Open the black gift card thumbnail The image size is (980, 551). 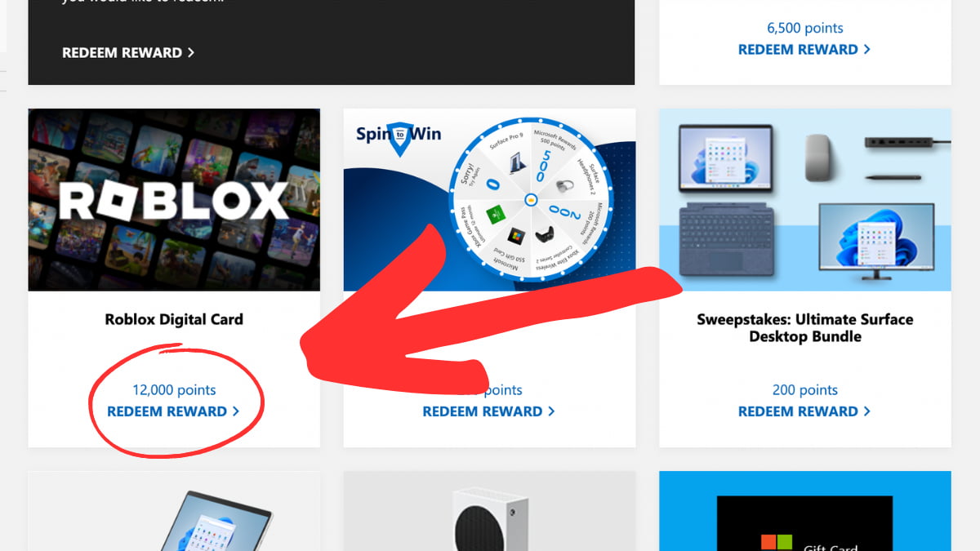pyautogui.click(x=804, y=522)
